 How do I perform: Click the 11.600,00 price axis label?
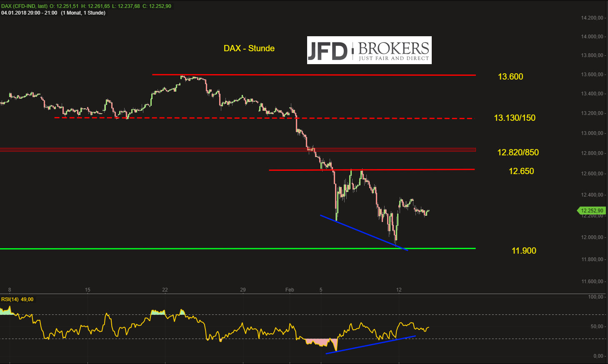point(592,282)
